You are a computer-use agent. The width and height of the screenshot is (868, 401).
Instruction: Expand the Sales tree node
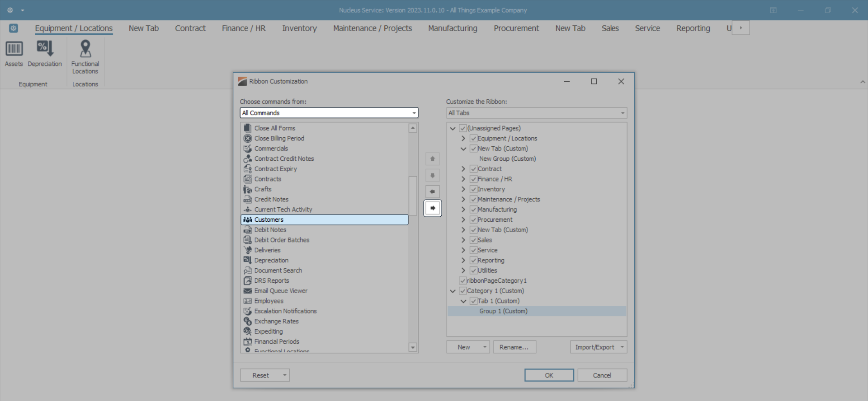(x=463, y=240)
